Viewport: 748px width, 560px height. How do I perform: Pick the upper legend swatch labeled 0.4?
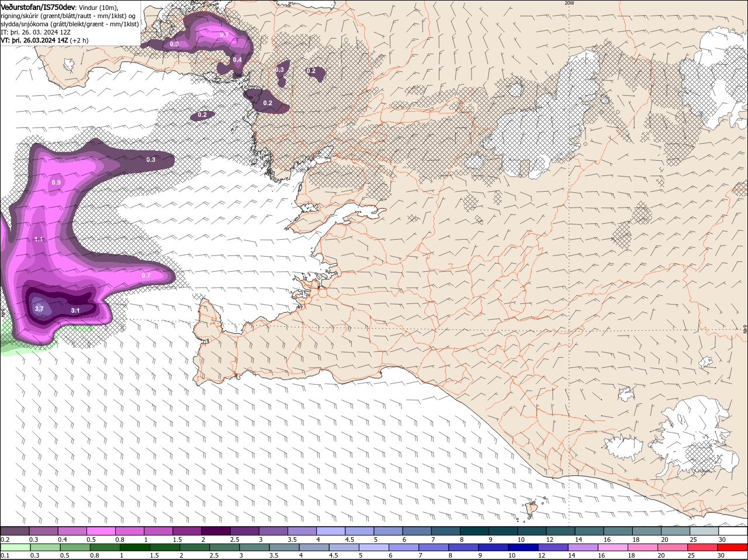(x=72, y=531)
